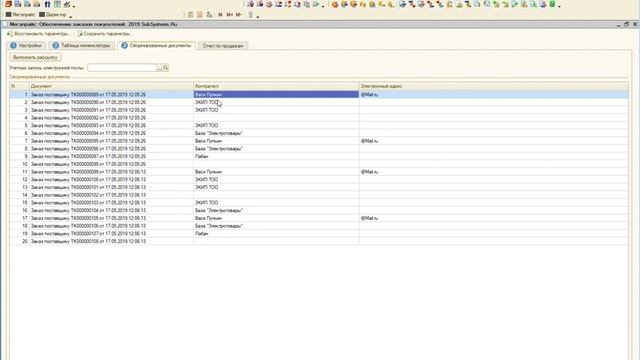Select the Вася Пупкин cell in row 1

coord(276,94)
